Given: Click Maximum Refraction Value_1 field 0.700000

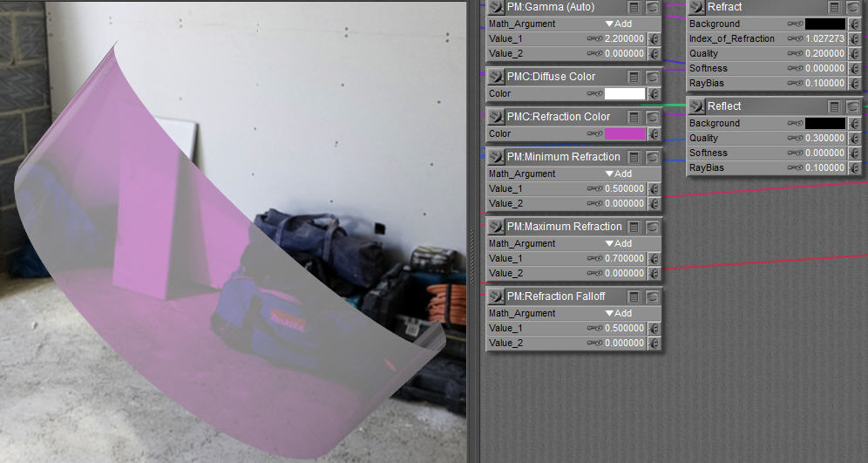Looking at the screenshot, I should tap(625, 259).
